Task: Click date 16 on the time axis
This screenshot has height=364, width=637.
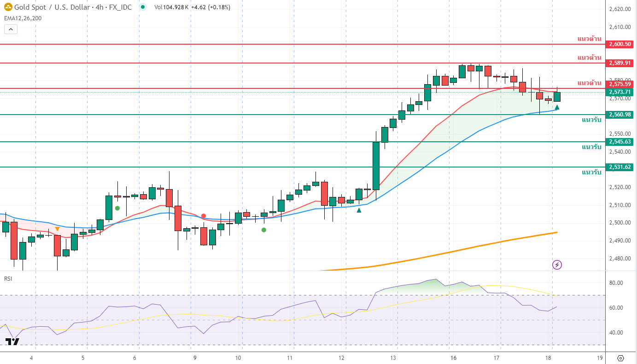Action: pos(453,358)
